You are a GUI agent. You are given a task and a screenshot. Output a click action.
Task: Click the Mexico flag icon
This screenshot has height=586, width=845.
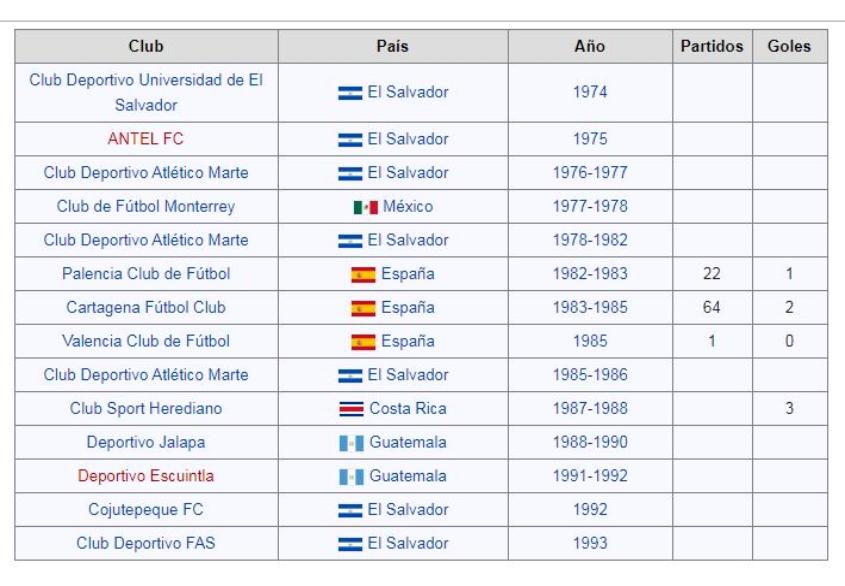365,207
